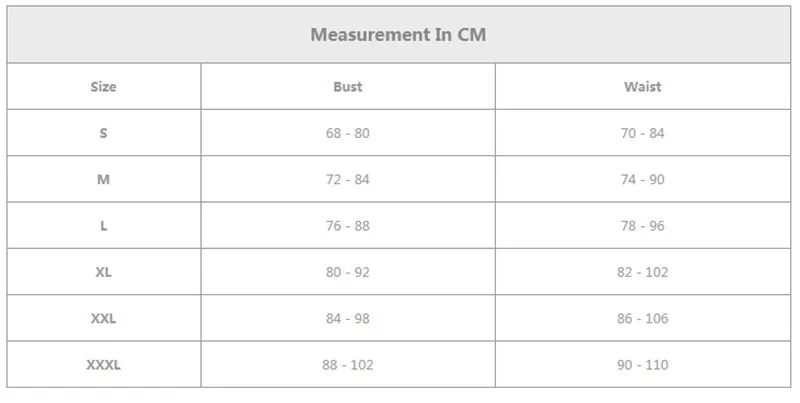This screenshot has height=403, width=800.
Task: Click the Bust column header
Action: coord(347,87)
